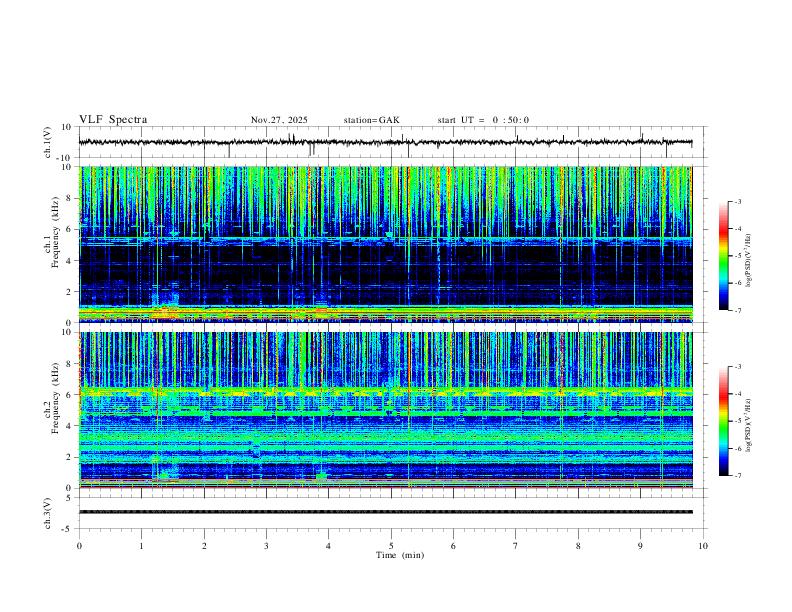Click the ch.2 frequency axis "6" tick
This screenshot has height=612, width=792.
click(x=69, y=395)
